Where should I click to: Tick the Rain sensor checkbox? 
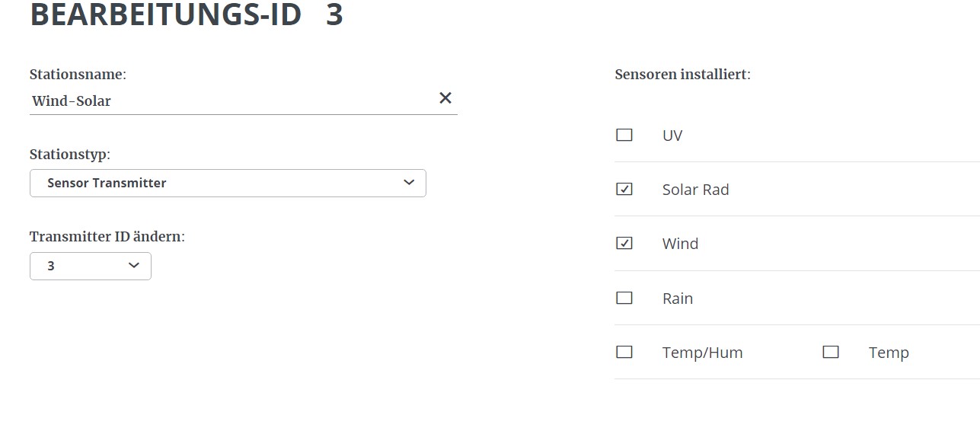pyautogui.click(x=624, y=299)
